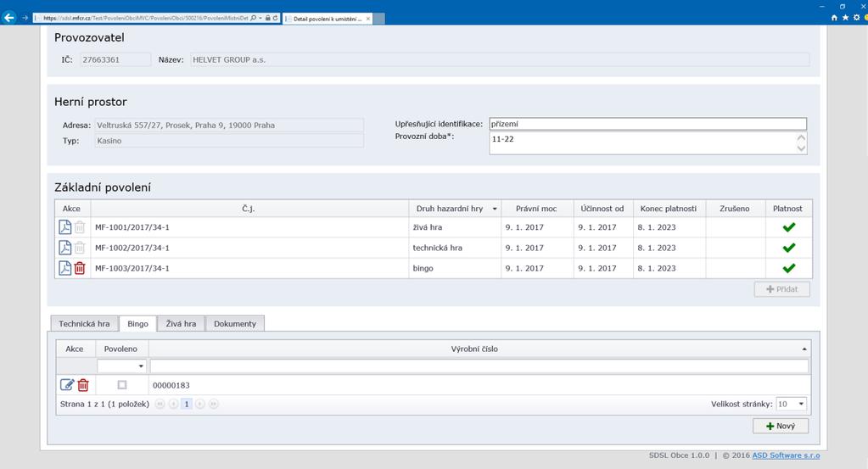Click greyed trash icon in MF-1001/2017/34-1 row
868x469 pixels.
click(x=80, y=226)
